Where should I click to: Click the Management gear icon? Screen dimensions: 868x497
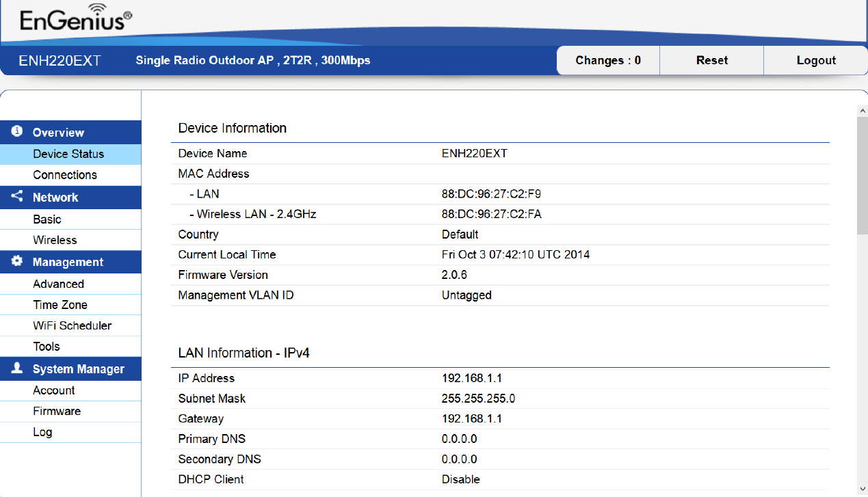(x=17, y=262)
